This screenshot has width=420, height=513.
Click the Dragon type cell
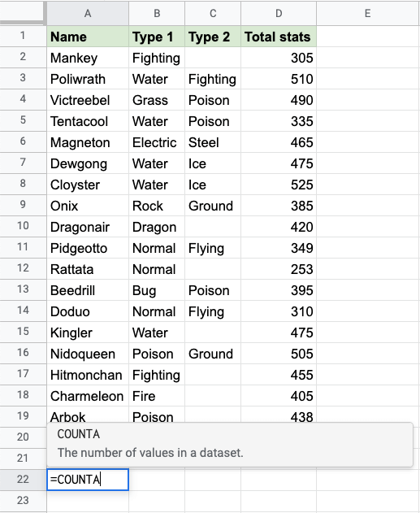pos(157,227)
